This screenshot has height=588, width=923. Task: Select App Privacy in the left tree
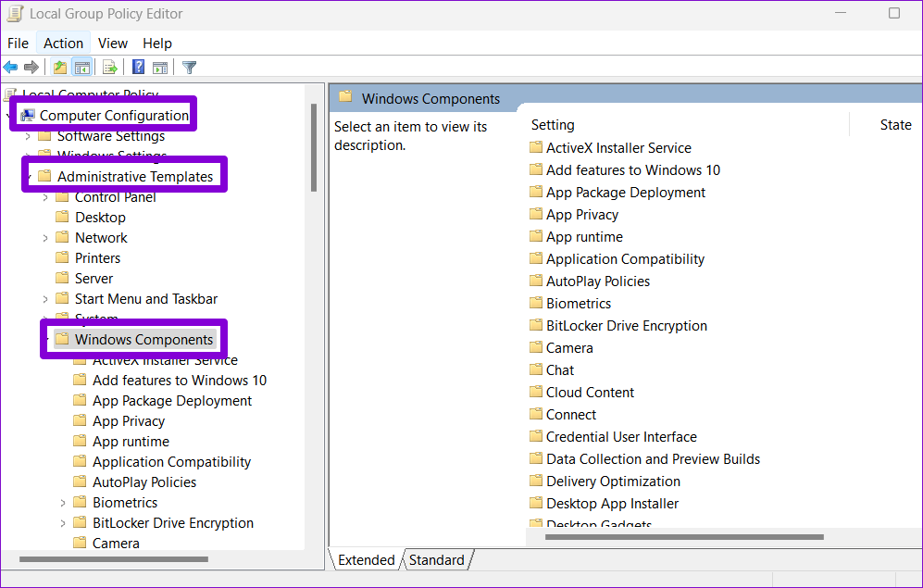[x=129, y=421]
